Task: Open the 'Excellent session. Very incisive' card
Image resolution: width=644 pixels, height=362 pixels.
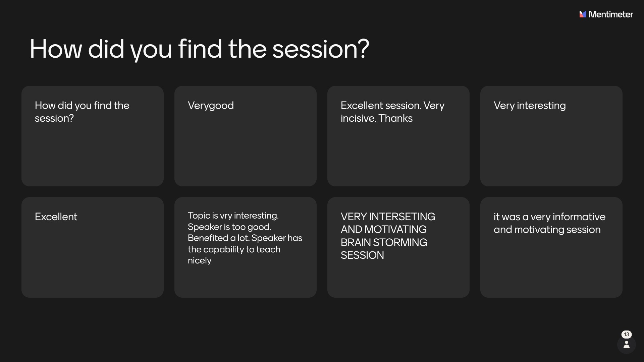Action: (398, 136)
